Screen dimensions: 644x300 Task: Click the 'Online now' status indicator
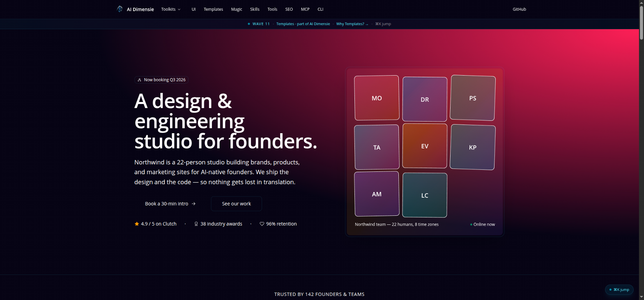(x=483, y=224)
